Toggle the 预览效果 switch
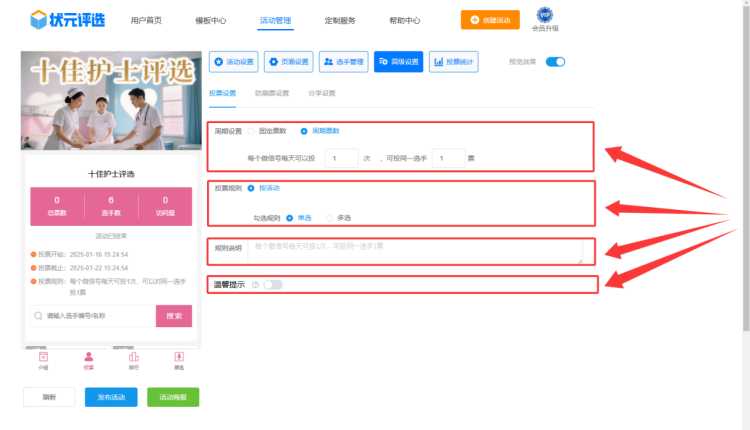 [555, 62]
